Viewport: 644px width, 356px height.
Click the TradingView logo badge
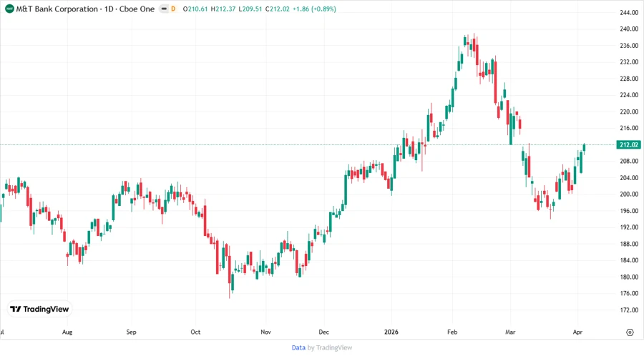pyautogui.click(x=39, y=310)
